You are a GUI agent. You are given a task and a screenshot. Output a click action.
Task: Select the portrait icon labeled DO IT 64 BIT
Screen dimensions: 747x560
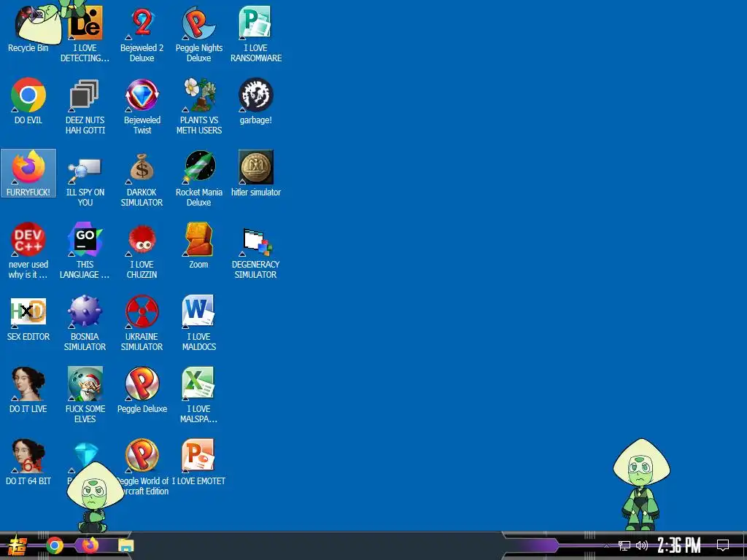pyautogui.click(x=28, y=462)
